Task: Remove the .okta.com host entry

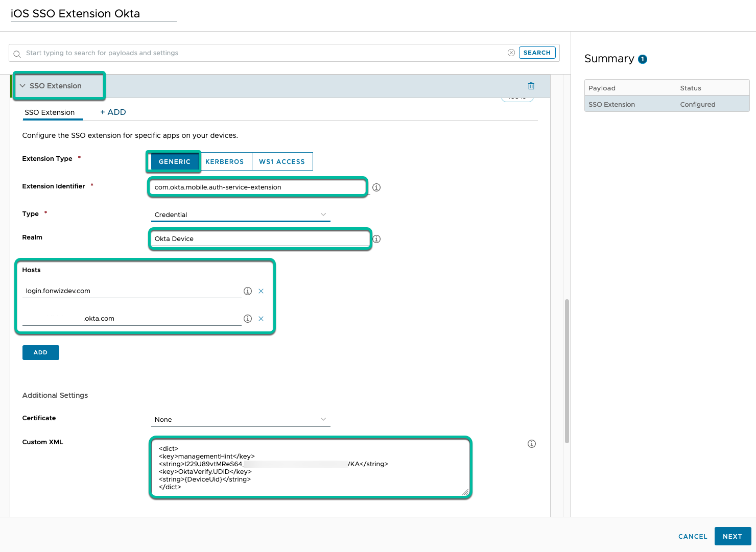Action: [261, 319]
